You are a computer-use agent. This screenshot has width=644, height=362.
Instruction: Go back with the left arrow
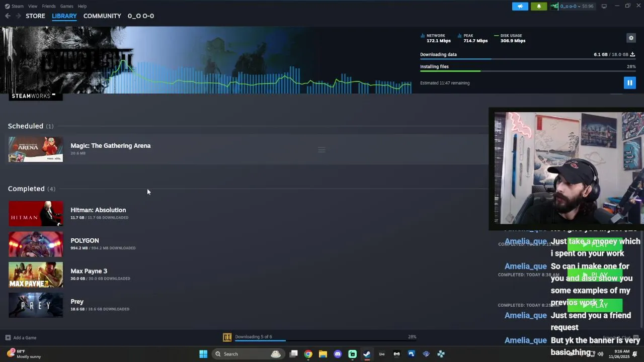click(8, 16)
